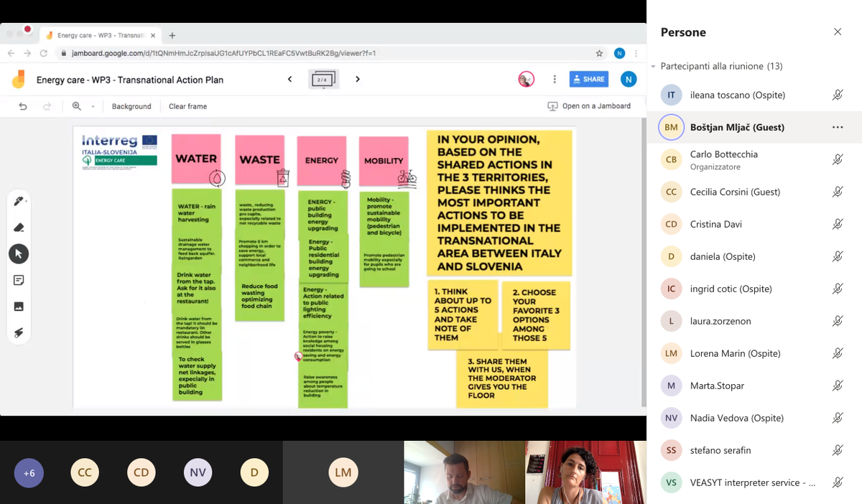Click Open on a Jamboard
The height and width of the screenshot is (504, 862).
(589, 106)
